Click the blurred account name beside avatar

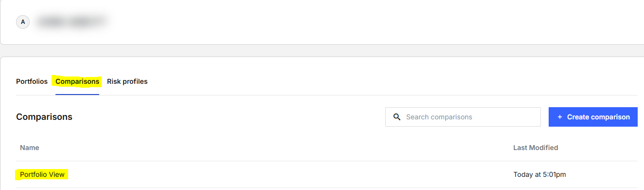click(72, 22)
